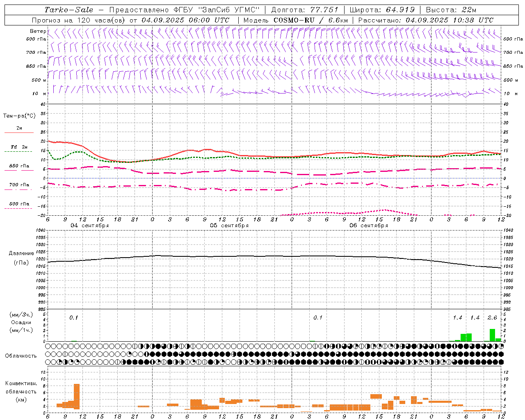Click the '05 сентября' date label
The height and width of the screenshot is (420, 525).
pyautogui.click(x=229, y=226)
